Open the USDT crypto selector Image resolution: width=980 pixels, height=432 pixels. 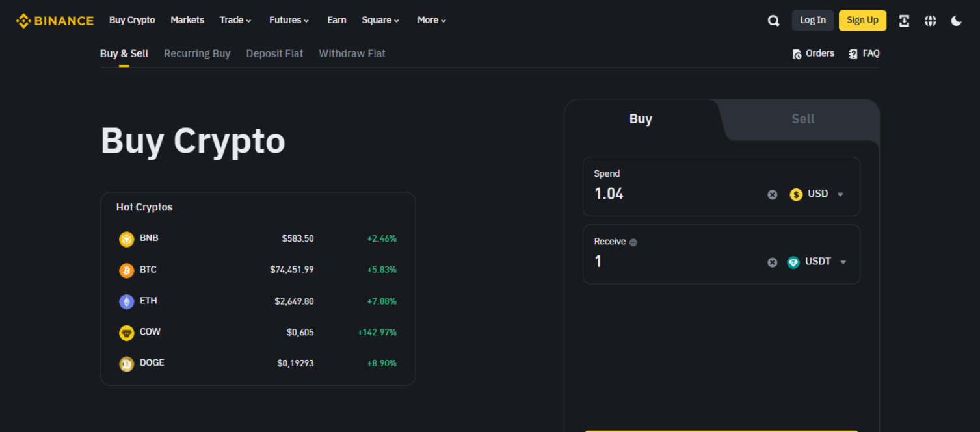pyautogui.click(x=818, y=262)
